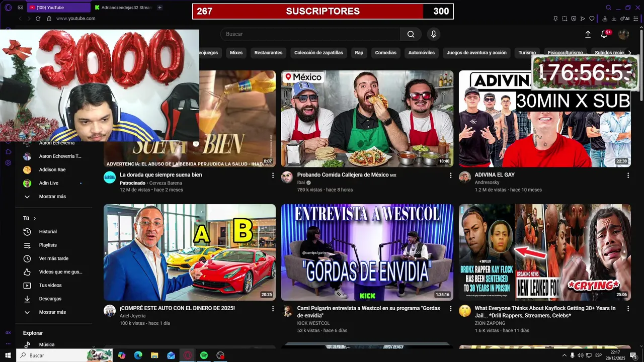Open Copilot from the taskbar
Screen dimensions: 644x362
point(122,355)
